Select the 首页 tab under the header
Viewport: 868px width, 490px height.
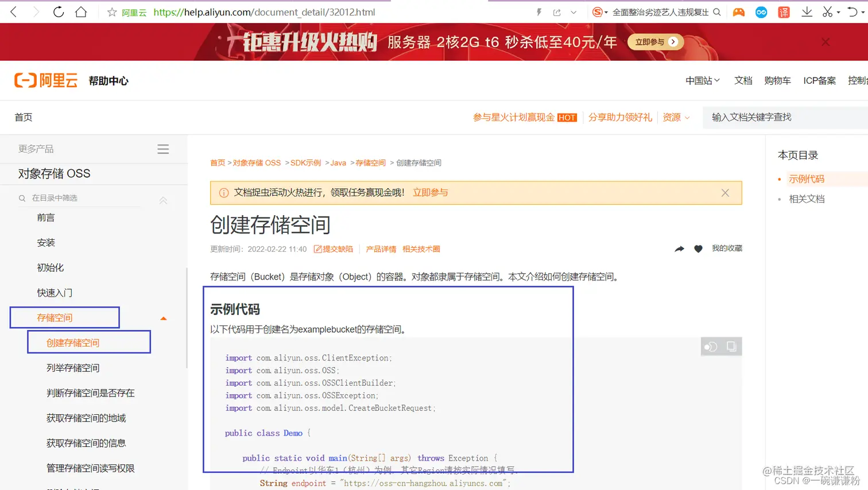pyautogui.click(x=24, y=117)
